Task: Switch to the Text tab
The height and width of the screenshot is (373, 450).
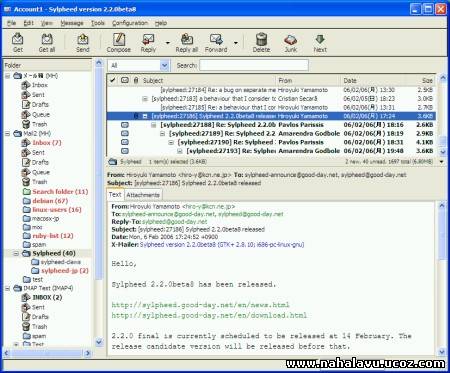Action: 115,195
